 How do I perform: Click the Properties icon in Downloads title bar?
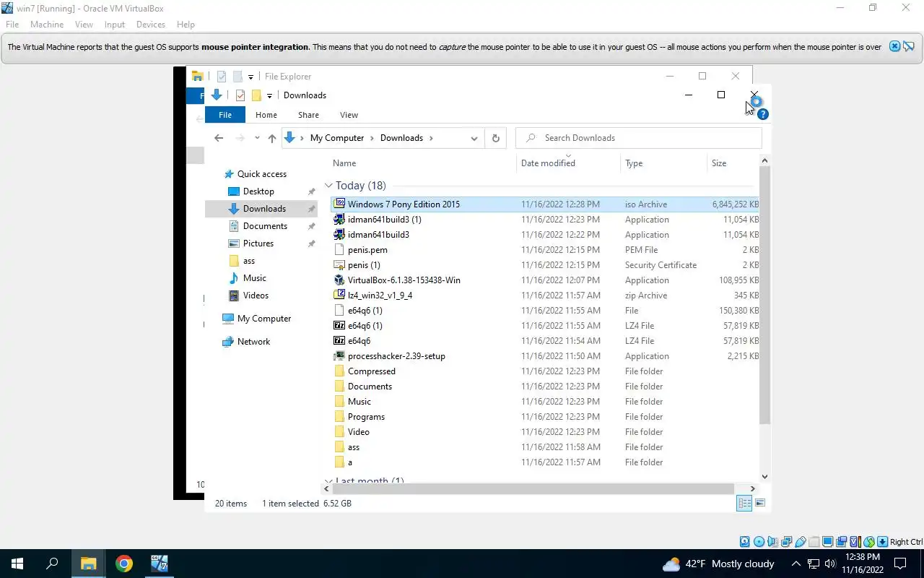[x=240, y=95]
